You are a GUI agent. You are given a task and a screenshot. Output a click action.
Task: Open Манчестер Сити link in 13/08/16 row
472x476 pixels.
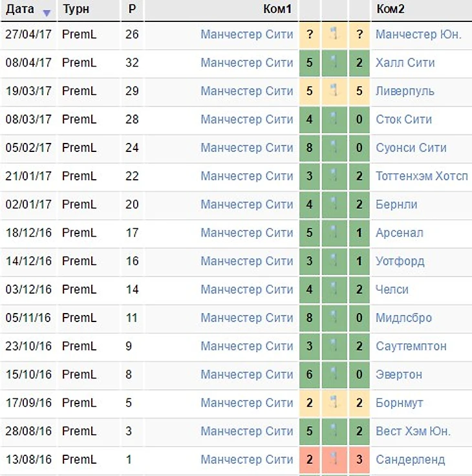coord(246,460)
